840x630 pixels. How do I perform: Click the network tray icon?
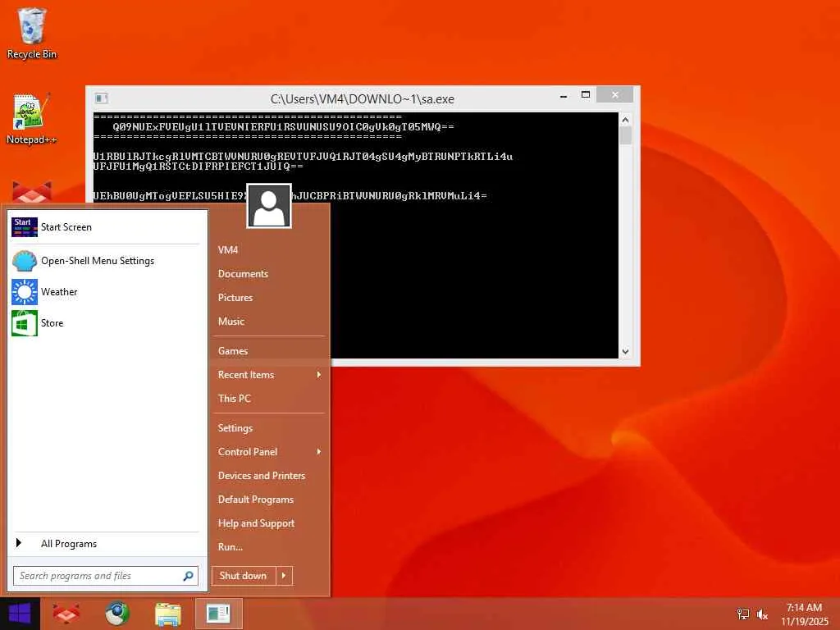[743, 614]
